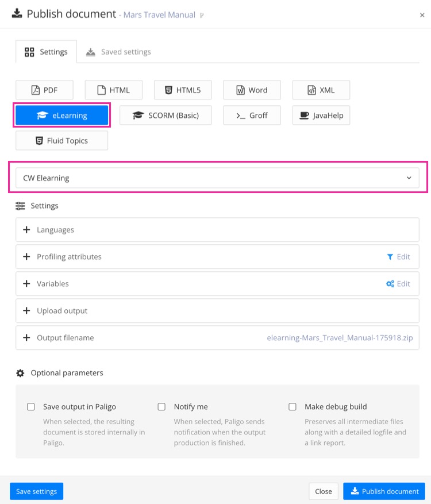Pick the Word output format
The height and width of the screenshot is (504, 431).
[252, 90]
